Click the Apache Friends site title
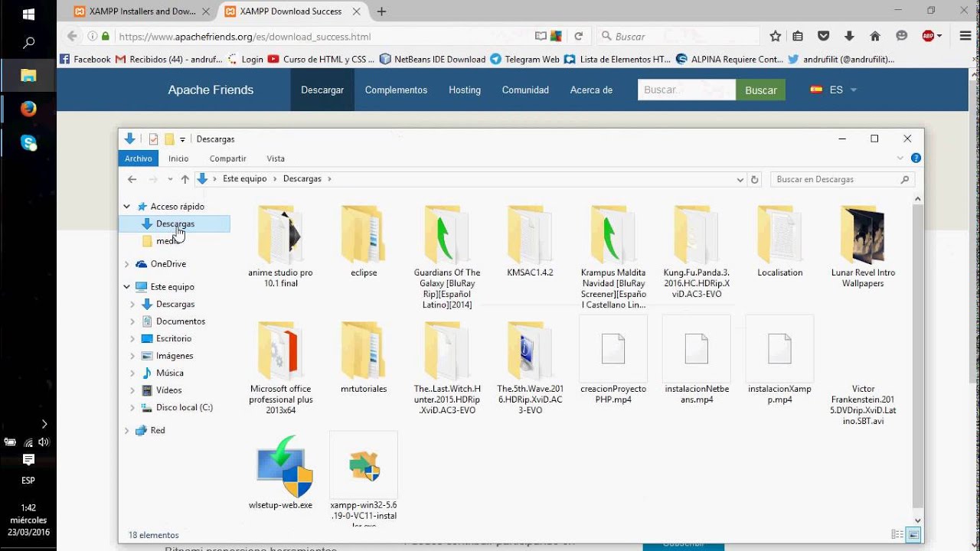This screenshot has height=551, width=980. pos(211,90)
